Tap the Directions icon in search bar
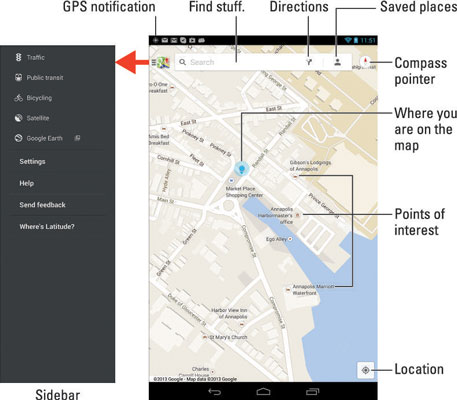457x400 pixels. 309,62
